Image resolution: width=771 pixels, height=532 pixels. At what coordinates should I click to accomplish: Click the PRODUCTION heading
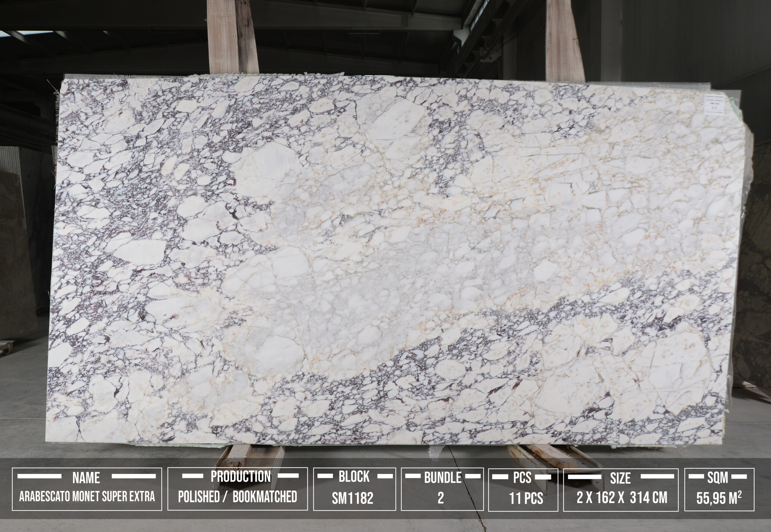click(x=241, y=477)
